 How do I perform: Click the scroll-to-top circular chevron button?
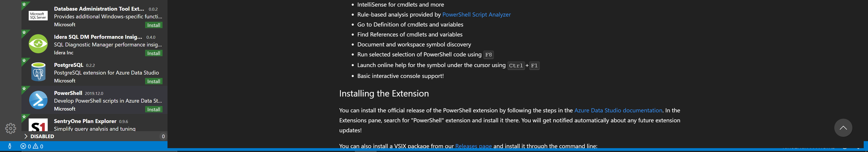pos(843,128)
